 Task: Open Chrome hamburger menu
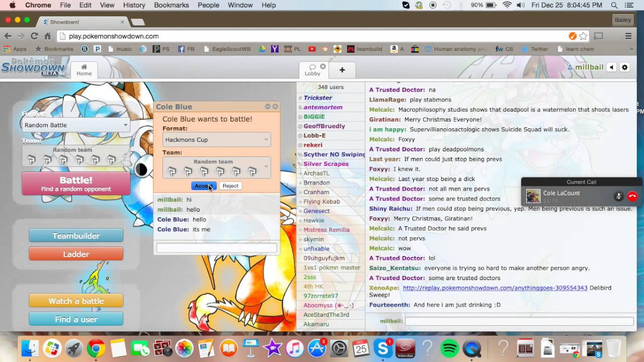point(628,36)
